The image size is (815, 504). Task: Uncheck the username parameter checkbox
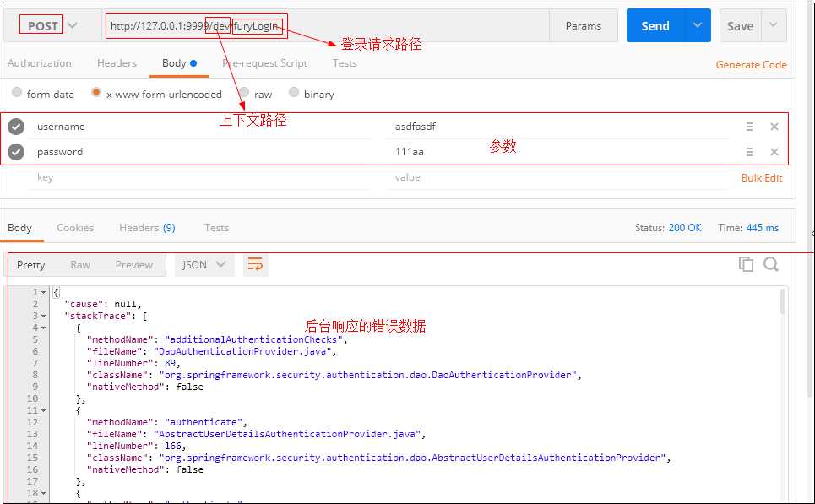point(16,127)
